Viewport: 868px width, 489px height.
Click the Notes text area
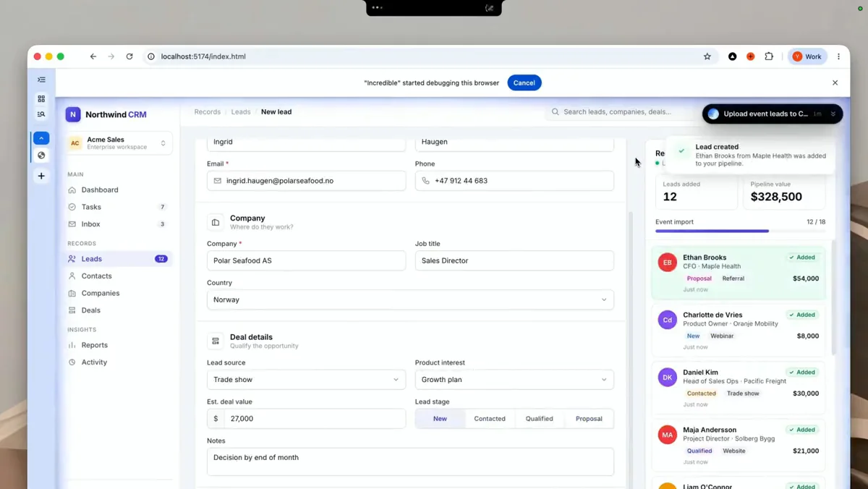pos(410,462)
